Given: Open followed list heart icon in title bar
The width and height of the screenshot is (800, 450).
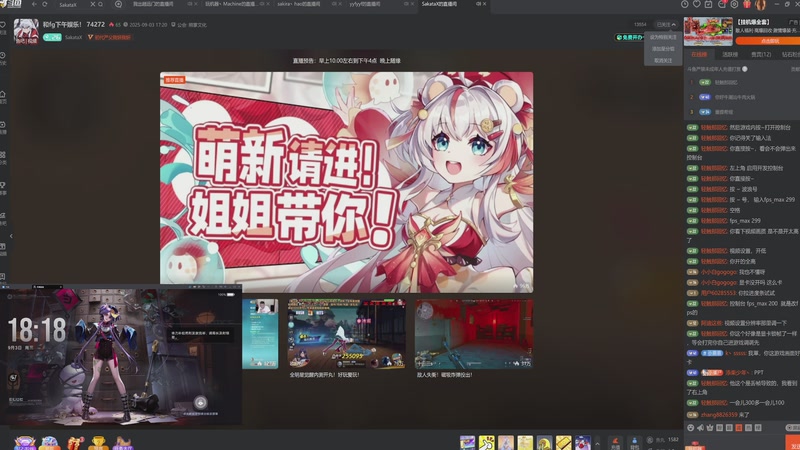Looking at the screenshot, I should coord(696,4).
